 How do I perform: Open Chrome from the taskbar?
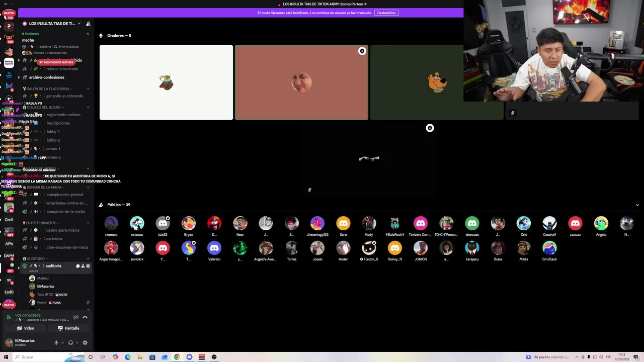(177, 357)
